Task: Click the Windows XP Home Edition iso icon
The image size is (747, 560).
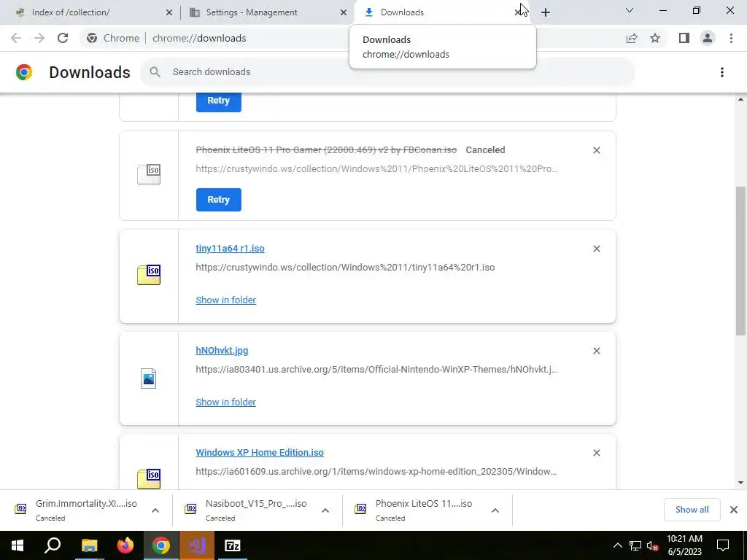Action: tap(149, 479)
